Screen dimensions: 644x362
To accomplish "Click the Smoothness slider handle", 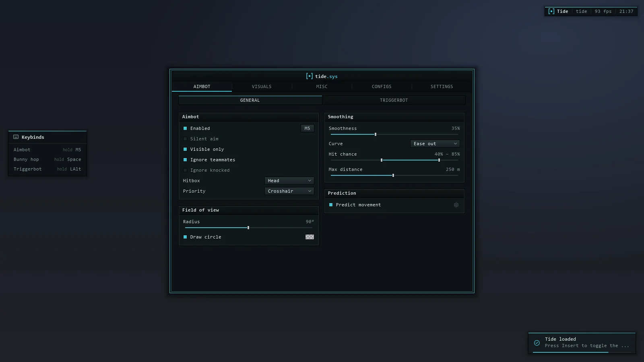I will 376,134.
